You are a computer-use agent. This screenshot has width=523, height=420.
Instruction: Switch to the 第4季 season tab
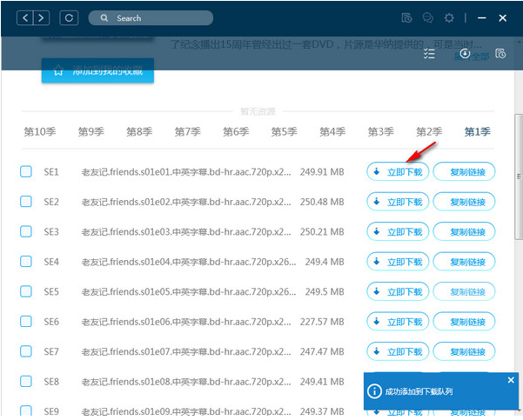(x=332, y=131)
